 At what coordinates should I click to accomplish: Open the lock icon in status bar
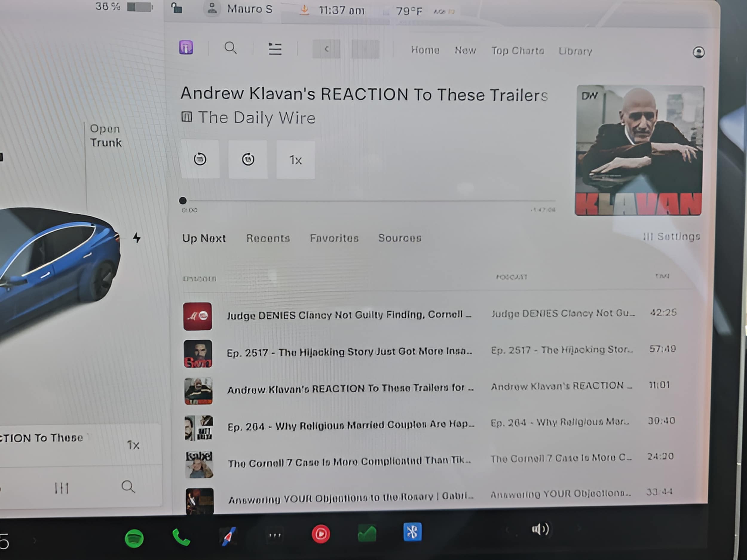tap(176, 8)
